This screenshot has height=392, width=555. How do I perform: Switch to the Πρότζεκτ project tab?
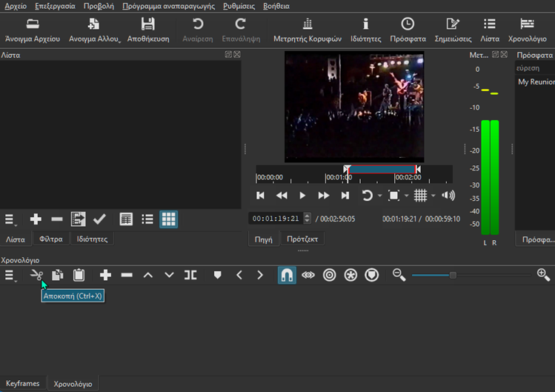[302, 239]
